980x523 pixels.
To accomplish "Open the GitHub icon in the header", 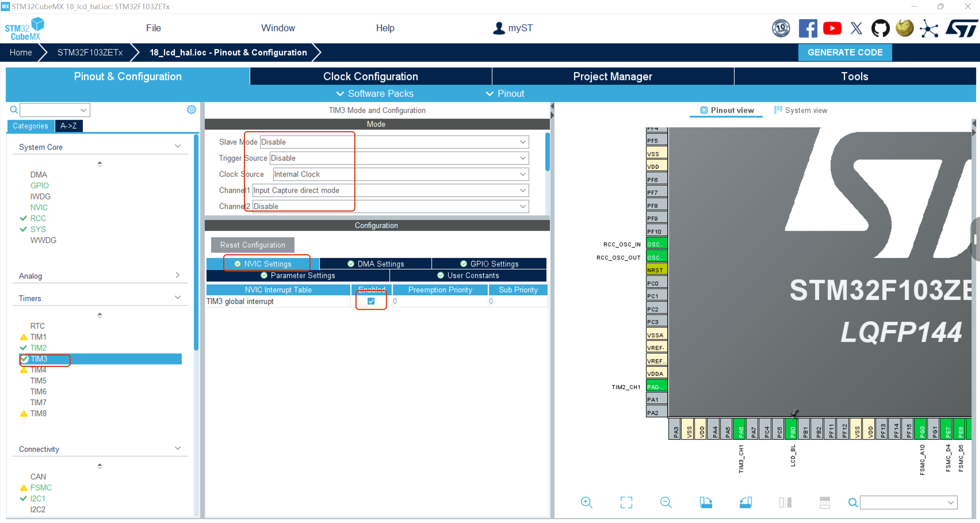I will (880, 28).
